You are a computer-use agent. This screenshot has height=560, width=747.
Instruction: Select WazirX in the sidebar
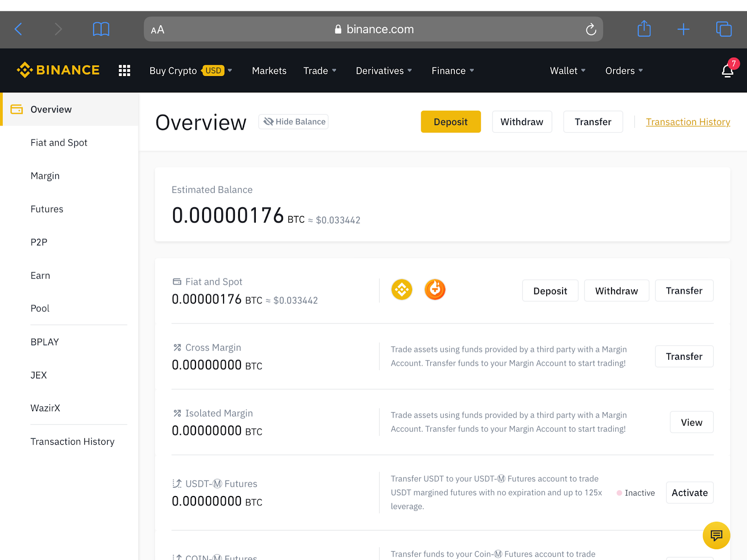click(x=45, y=408)
